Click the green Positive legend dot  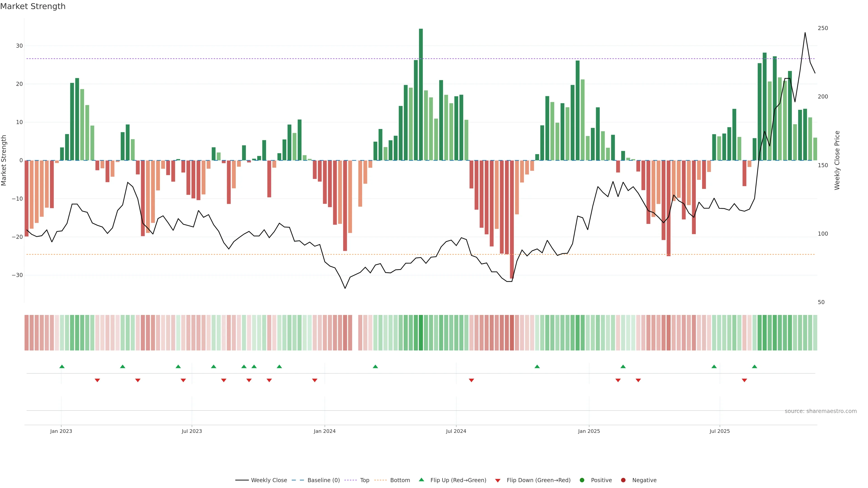(582, 480)
